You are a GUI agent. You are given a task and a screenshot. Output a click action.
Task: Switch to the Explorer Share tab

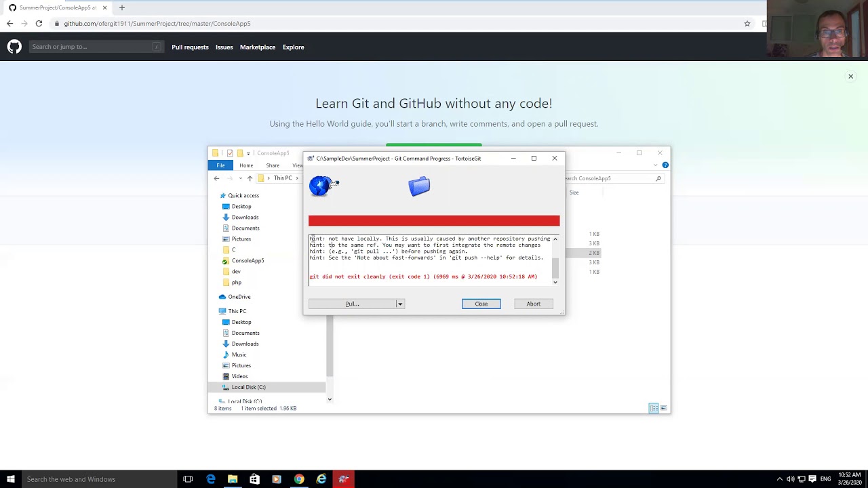click(x=273, y=165)
